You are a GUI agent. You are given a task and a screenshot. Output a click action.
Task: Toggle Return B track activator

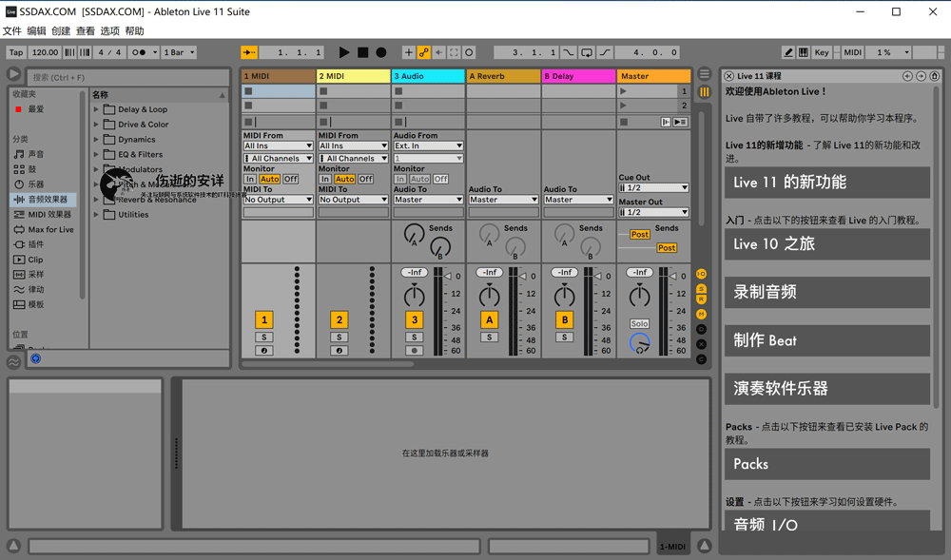coord(565,319)
